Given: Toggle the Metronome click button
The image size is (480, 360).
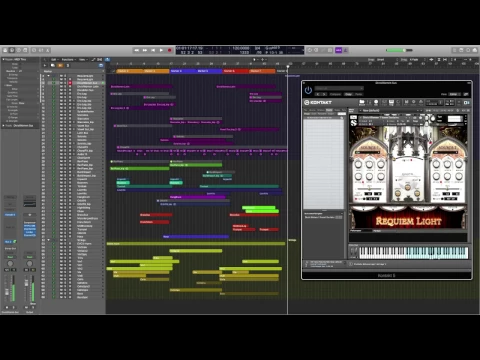Looking at the screenshot, I should (x=346, y=50).
